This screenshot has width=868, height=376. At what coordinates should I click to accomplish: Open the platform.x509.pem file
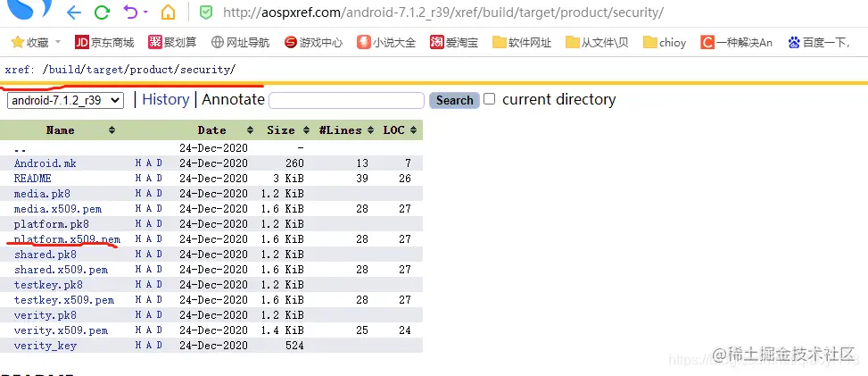click(x=67, y=239)
